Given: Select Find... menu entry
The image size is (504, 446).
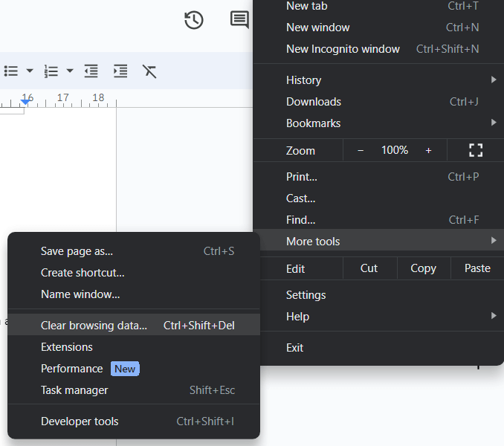Looking at the screenshot, I should (x=378, y=220).
